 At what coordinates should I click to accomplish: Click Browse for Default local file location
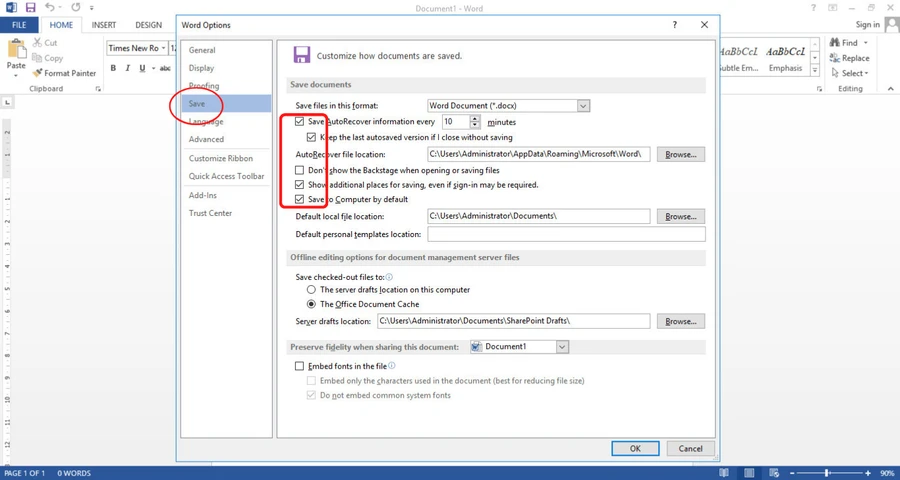coord(681,216)
